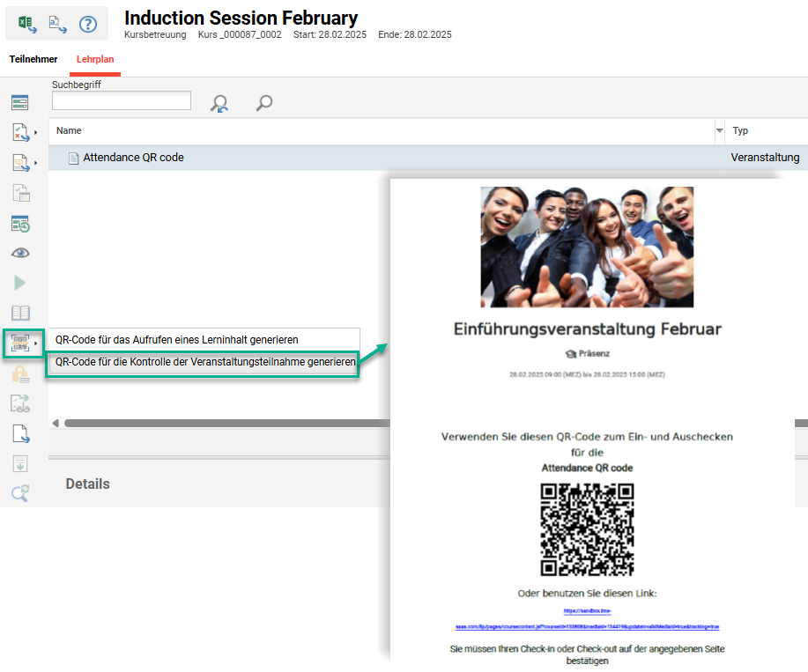
Task: Click the Typ column header
Action: pos(740,131)
